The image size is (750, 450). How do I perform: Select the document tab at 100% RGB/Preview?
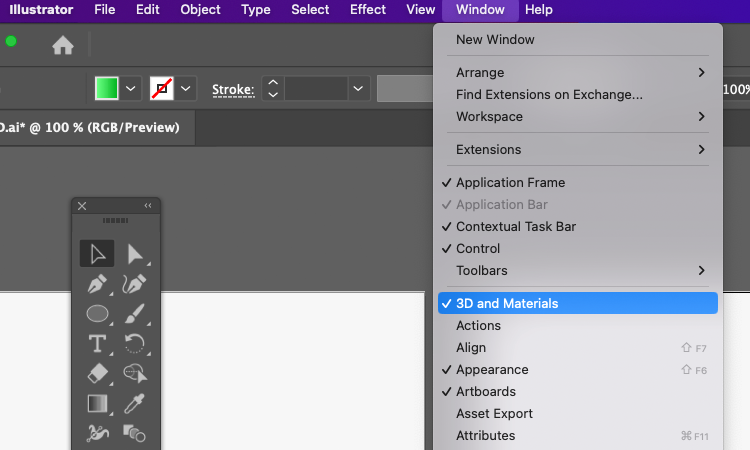point(97,128)
